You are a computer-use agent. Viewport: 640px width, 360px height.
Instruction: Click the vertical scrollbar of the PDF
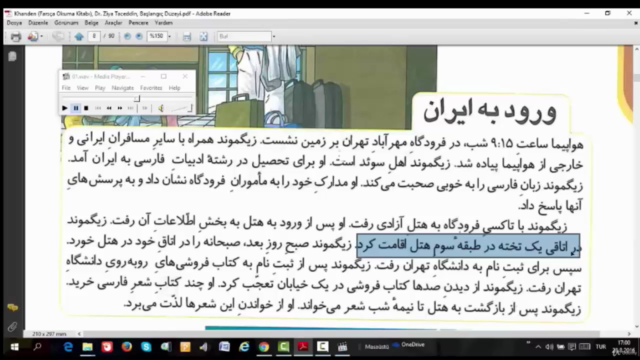tap(636, 78)
